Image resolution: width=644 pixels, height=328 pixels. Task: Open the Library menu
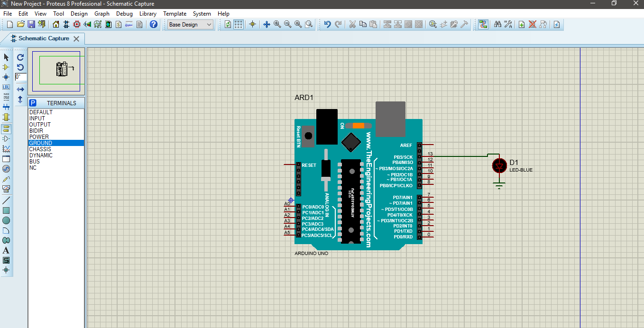click(x=148, y=14)
